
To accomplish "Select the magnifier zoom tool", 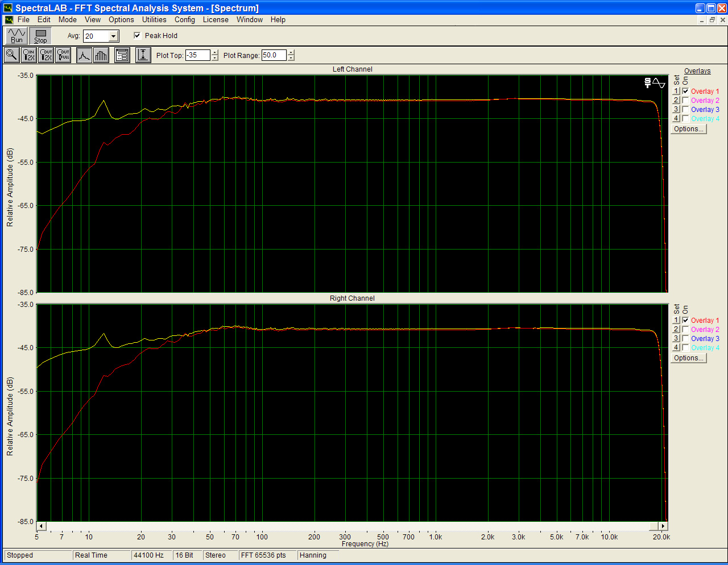I will coord(11,55).
